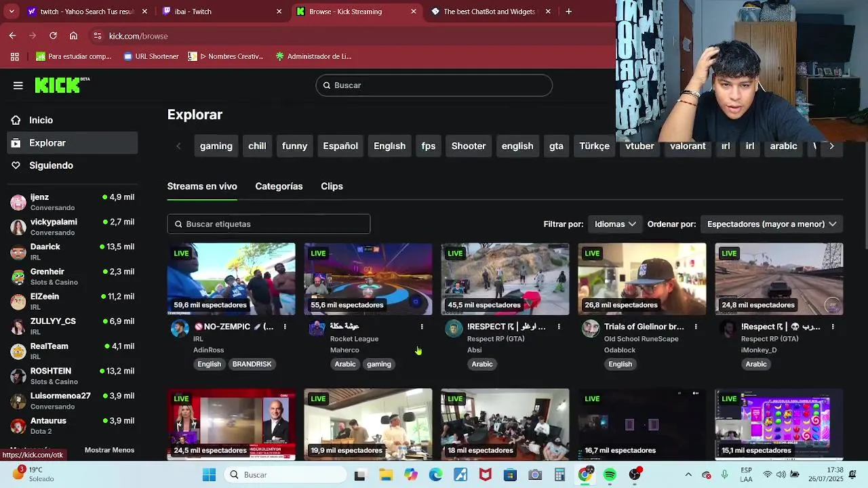Open options for iMonkey_D stream card

833,327
